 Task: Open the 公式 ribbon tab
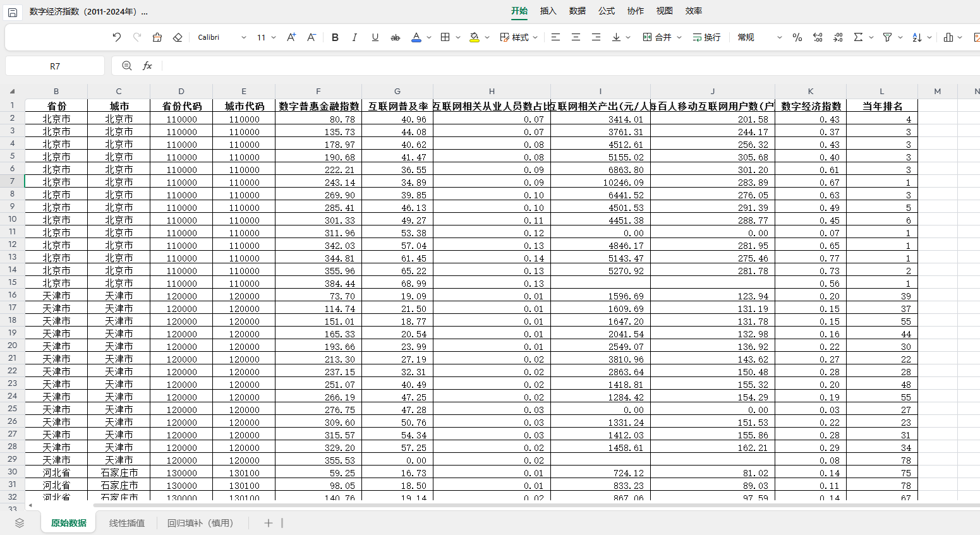[x=607, y=11]
